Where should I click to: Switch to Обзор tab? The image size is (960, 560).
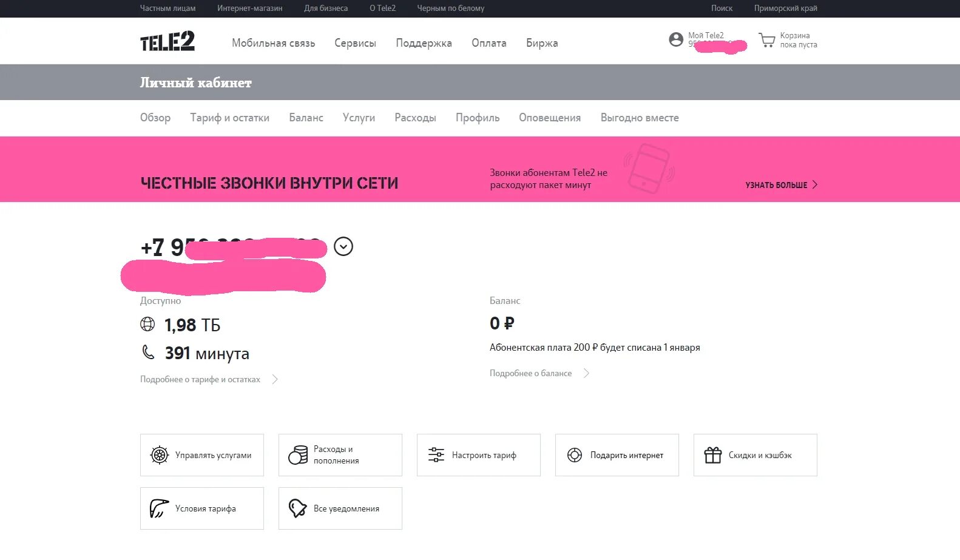[x=155, y=118]
